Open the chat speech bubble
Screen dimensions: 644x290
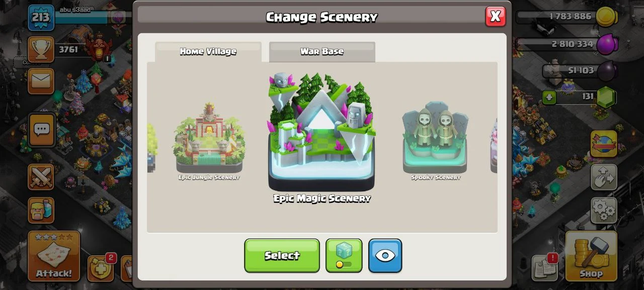[x=41, y=130]
